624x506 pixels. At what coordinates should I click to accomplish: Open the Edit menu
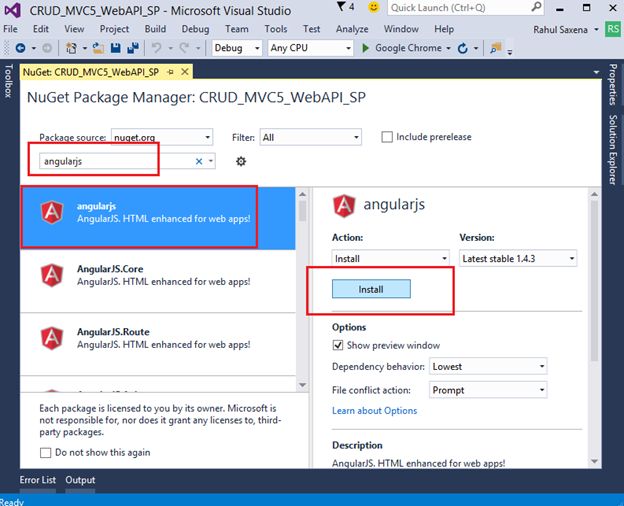(41, 29)
